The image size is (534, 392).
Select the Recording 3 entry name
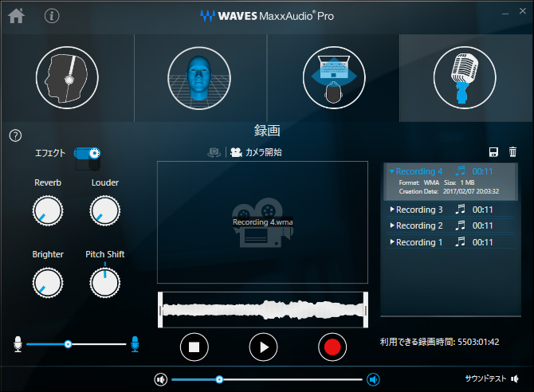click(419, 210)
